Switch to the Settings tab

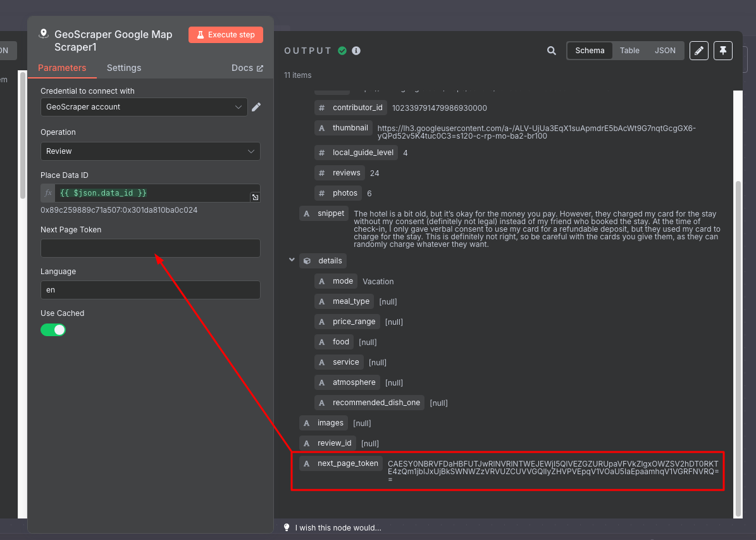pos(124,68)
